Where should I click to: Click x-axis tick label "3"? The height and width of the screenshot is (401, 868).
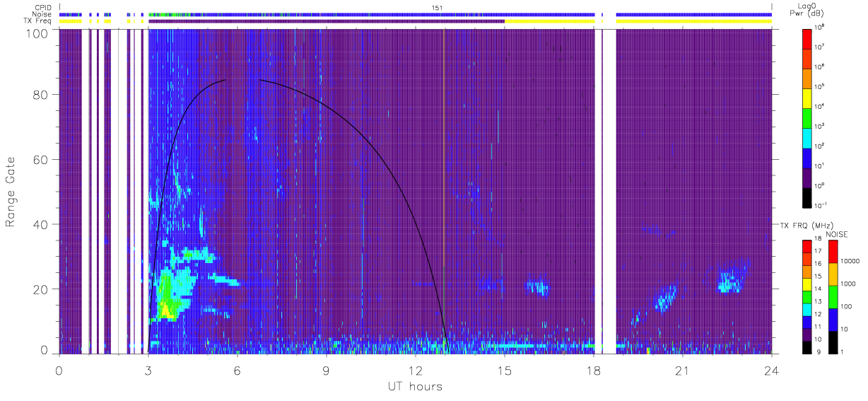coord(148,371)
